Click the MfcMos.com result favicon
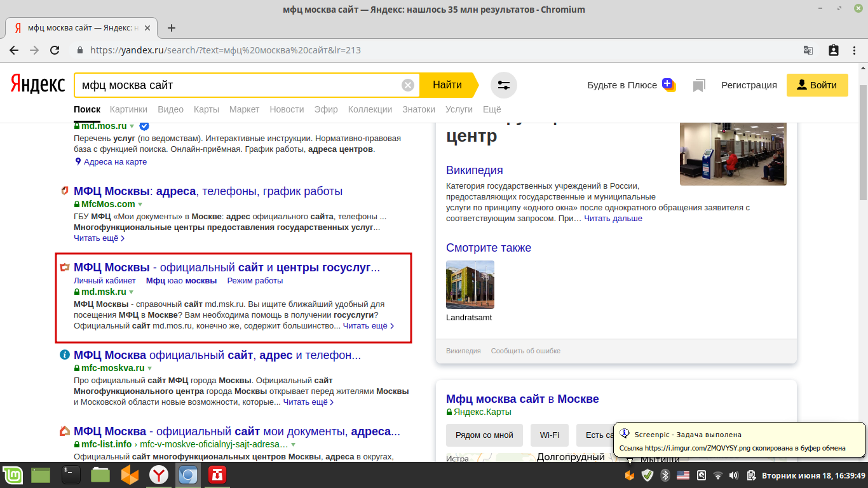Image resolution: width=868 pixels, height=488 pixels. pos(64,191)
